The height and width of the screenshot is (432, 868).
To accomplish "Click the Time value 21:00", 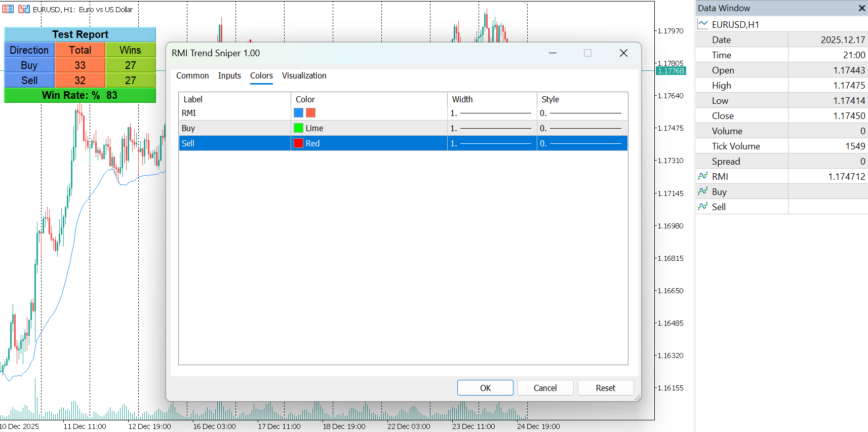I will point(854,55).
